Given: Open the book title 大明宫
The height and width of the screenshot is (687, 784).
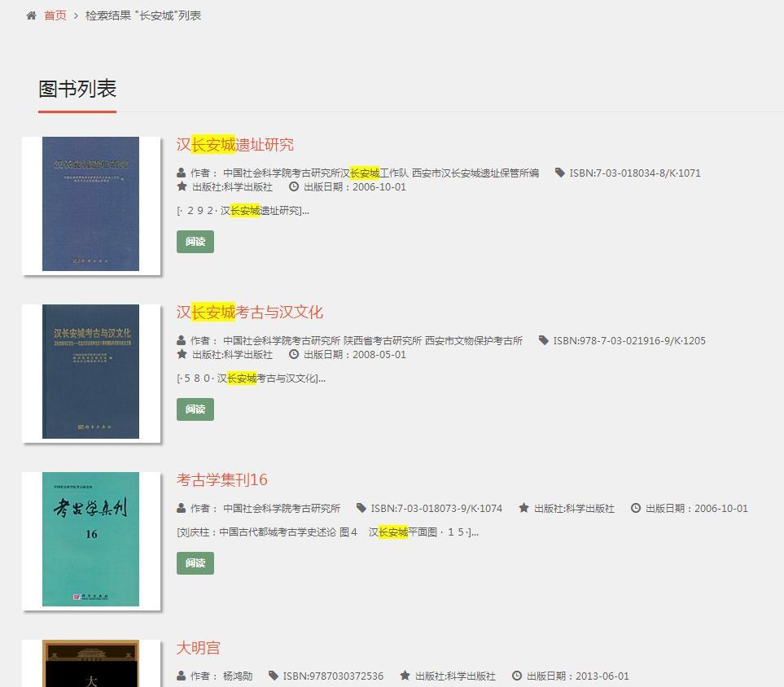Looking at the screenshot, I should (199, 647).
